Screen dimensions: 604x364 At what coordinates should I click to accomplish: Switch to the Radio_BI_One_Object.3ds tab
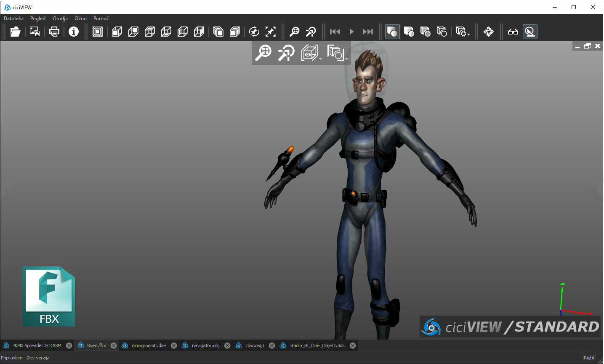[x=317, y=345]
